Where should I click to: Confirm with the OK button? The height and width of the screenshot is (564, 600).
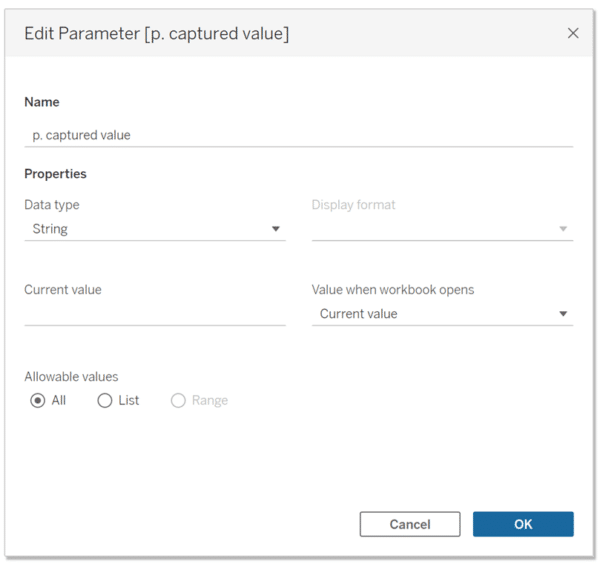[x=523, y=524]
